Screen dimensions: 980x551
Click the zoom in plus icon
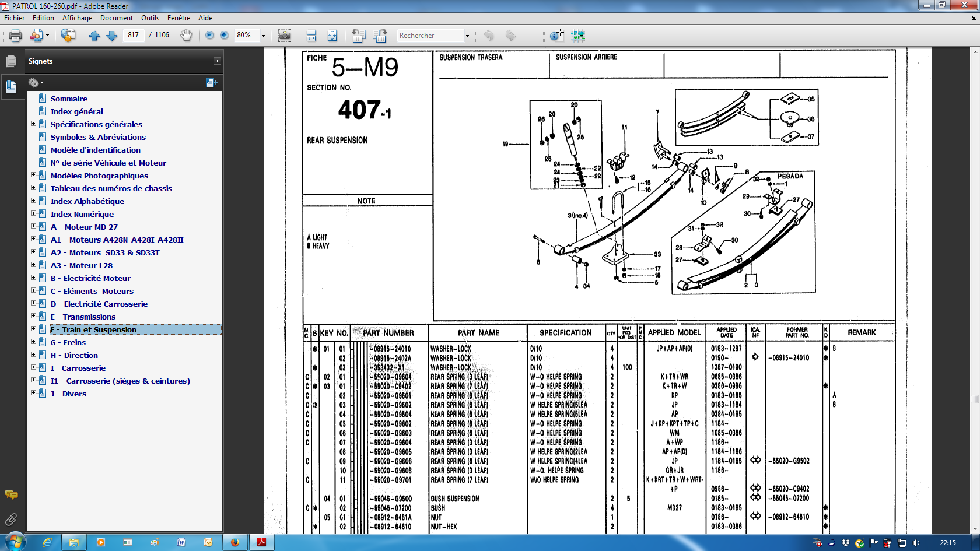[224, 36]
